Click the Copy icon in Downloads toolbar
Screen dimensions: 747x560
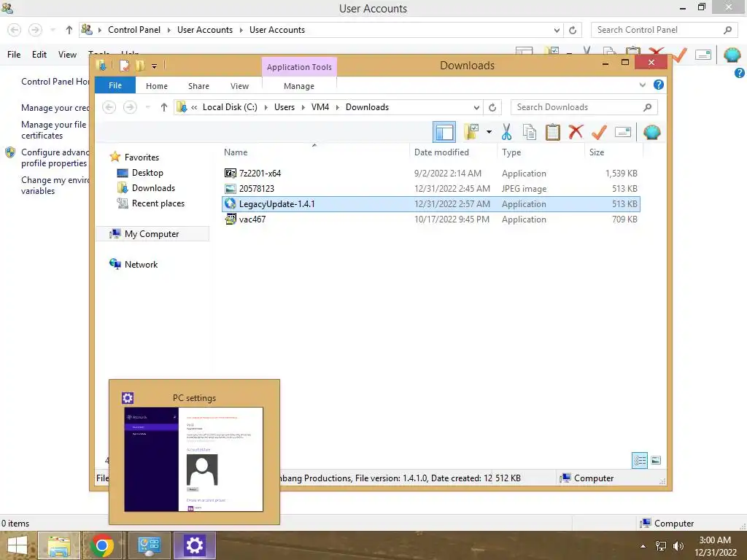click(530, 132)
